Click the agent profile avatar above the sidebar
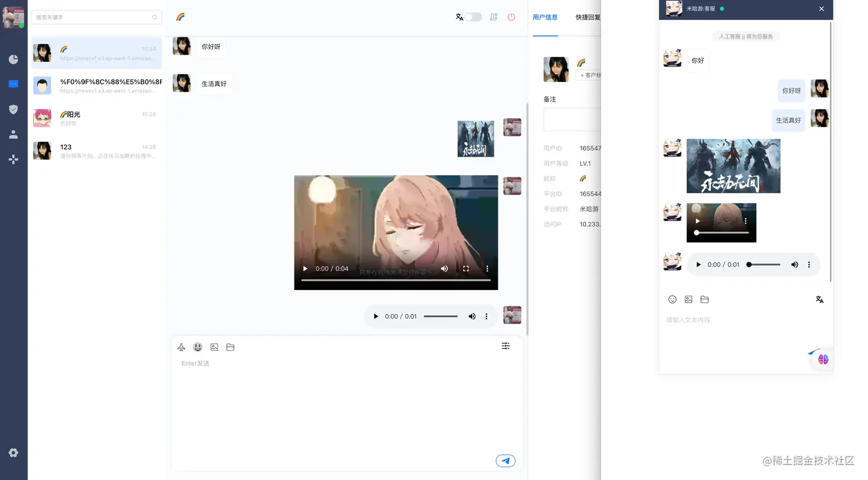The image size is (868, 480). [13, 17]
